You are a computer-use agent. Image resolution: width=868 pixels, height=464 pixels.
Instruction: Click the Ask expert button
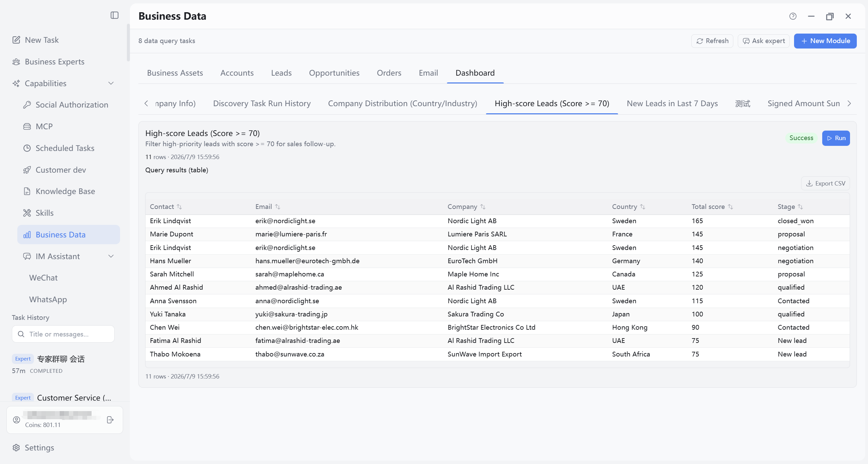764,41
